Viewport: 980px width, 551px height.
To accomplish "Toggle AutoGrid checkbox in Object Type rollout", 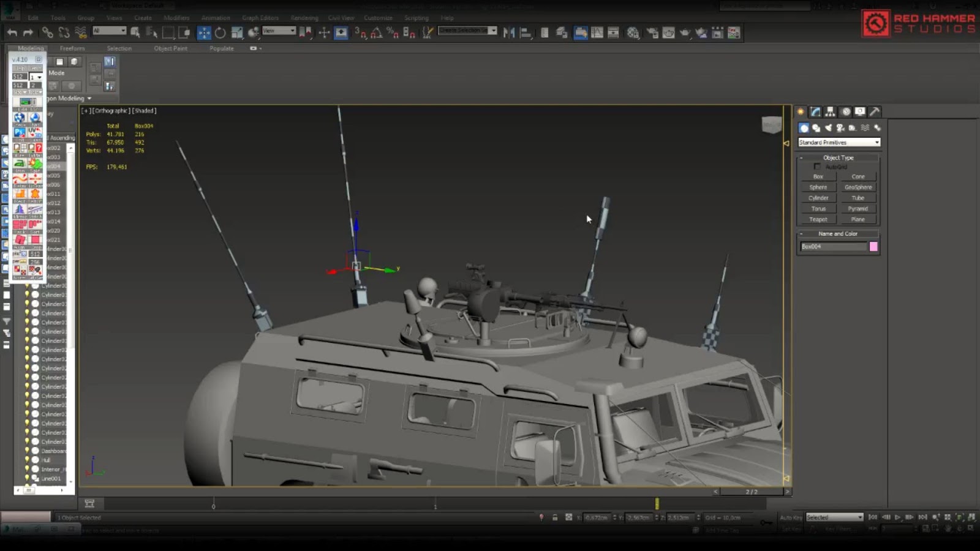I will [x=818, y=166].
